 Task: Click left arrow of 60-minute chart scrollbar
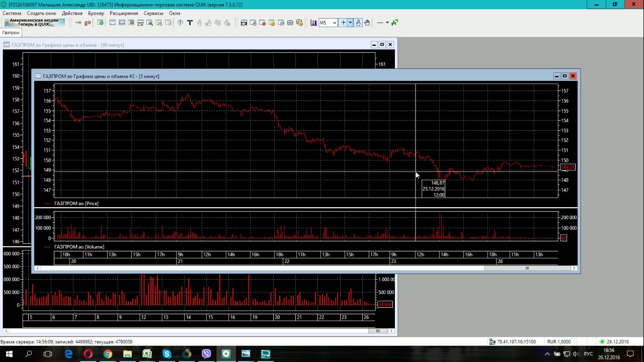click(7, 331)
